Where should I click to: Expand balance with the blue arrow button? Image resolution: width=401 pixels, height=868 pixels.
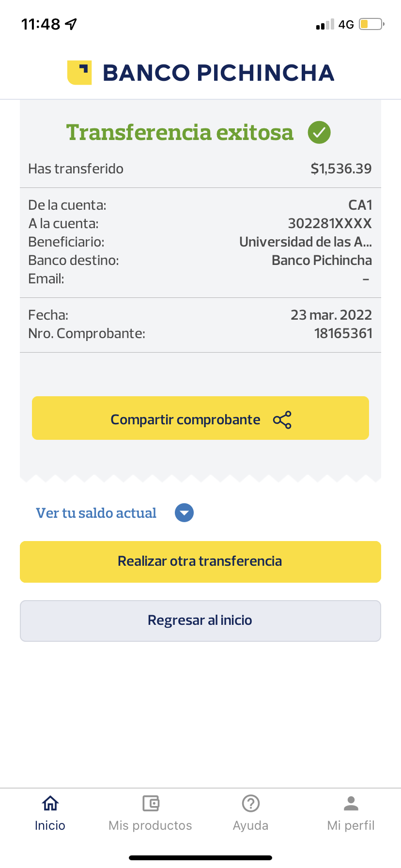coord(184,513)
